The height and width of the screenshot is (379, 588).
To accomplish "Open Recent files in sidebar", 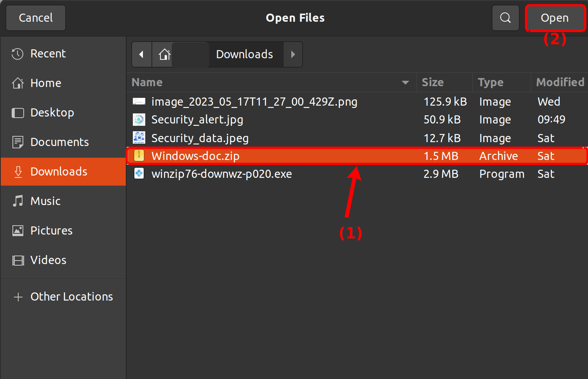I will click(48, 54).
